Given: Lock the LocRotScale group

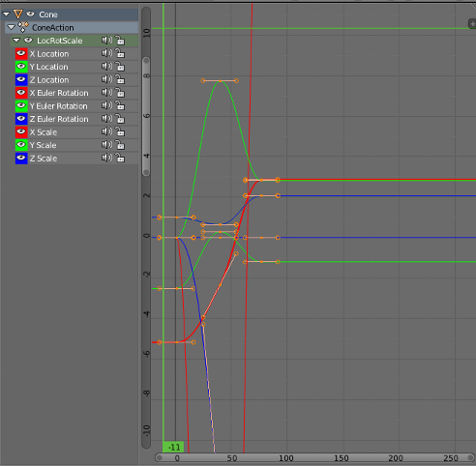Looking at the screenshot, I should coord(120,41).
